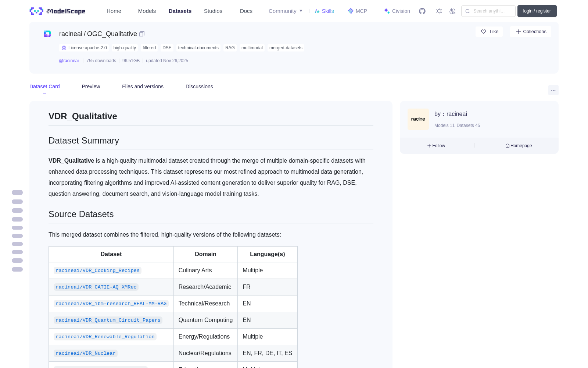The height and width of the screenshot is (368, 588).
Task: Open racineai/VDR_Cooking_Recipes dataset link
Action: point(98,270)
